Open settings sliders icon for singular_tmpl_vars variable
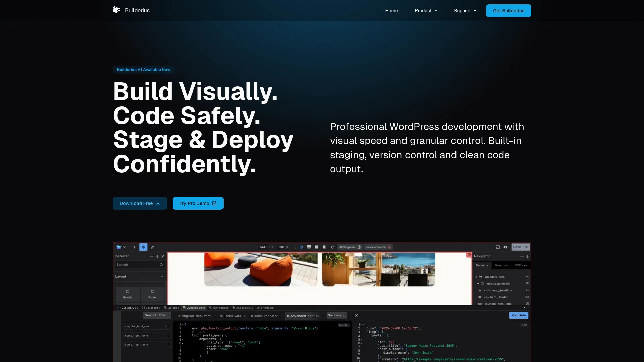Viewport: 644px width, 362px height. point(167,326)
